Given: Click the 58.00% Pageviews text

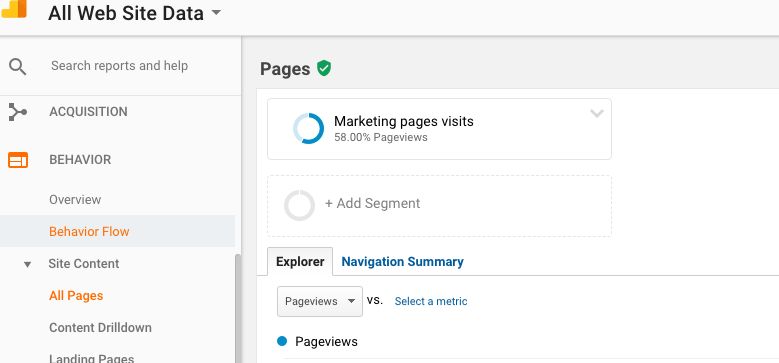Looking at the screenshot, I should [381, 138].
